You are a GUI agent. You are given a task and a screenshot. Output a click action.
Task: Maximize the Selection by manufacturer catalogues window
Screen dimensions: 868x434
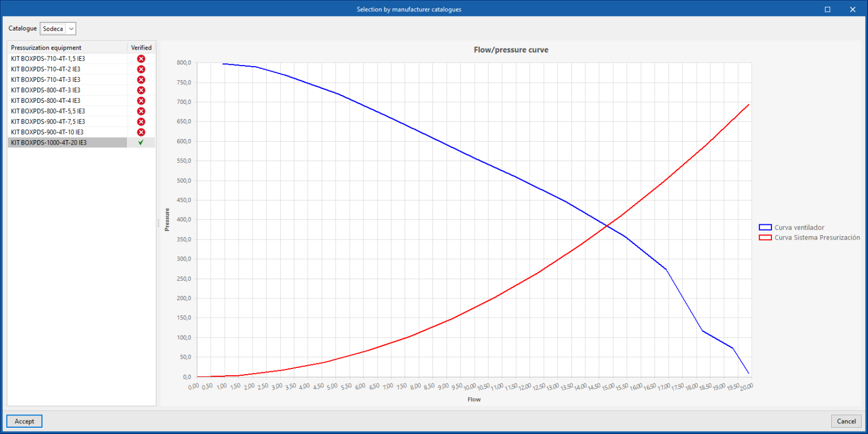coord(827,9)
